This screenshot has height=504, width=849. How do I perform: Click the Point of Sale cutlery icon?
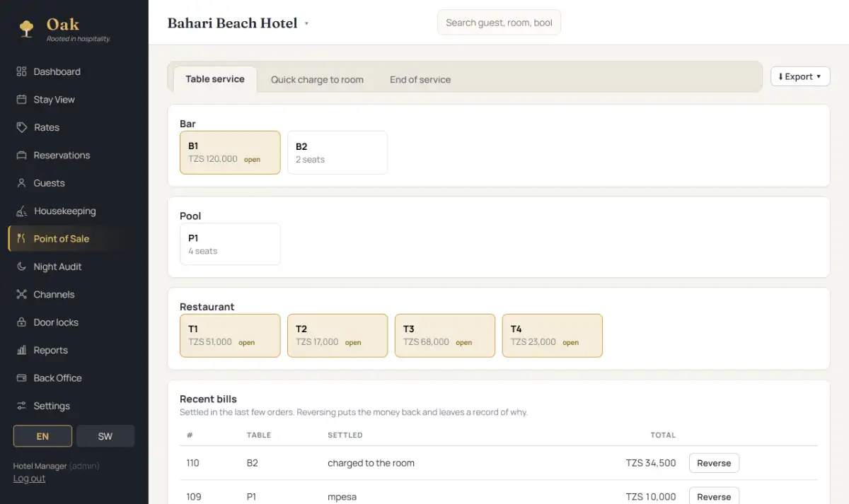click(x=21, y=239)
